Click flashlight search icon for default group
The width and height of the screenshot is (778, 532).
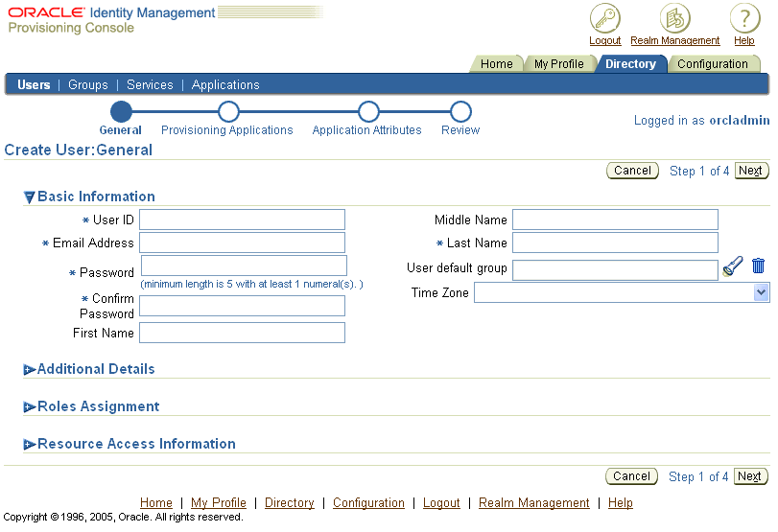733,266
